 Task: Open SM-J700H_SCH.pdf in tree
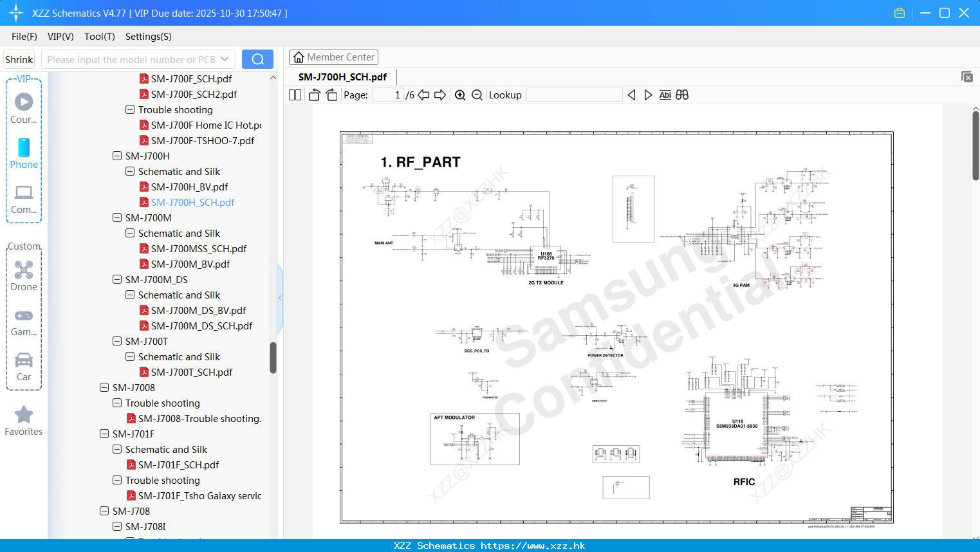click(192, 203)
